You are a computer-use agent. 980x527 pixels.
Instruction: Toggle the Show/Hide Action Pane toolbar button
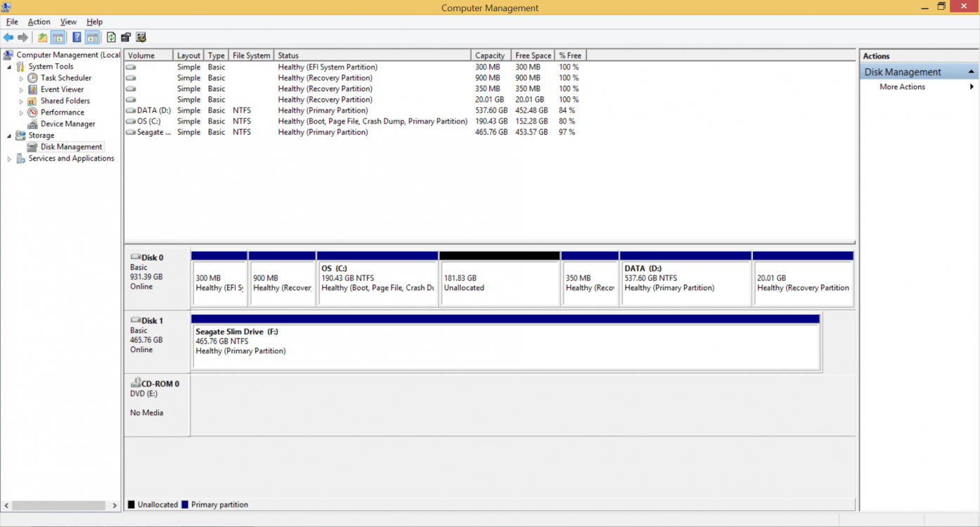(92, 37)
